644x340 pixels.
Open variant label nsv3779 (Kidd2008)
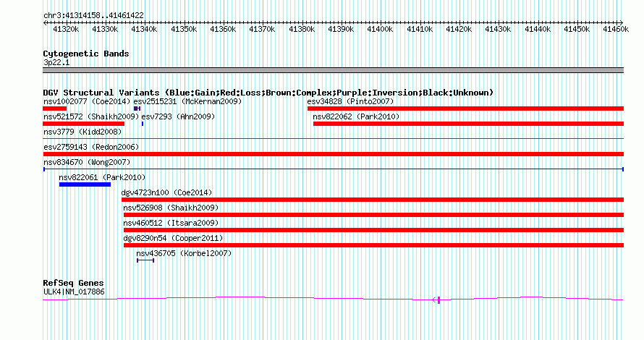point(82,132)
